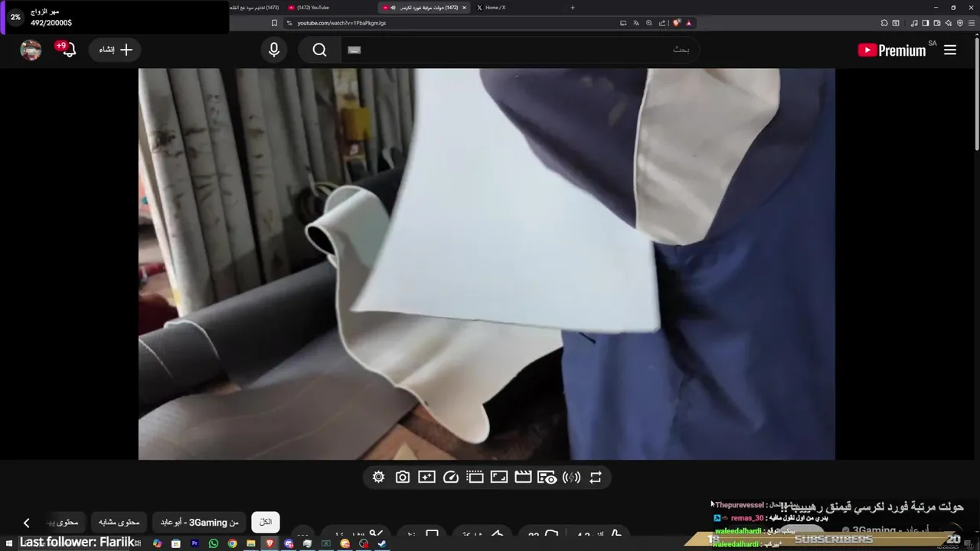The image size is (980, 551).
Task: Click the video player frame
Action: point(486,264)
